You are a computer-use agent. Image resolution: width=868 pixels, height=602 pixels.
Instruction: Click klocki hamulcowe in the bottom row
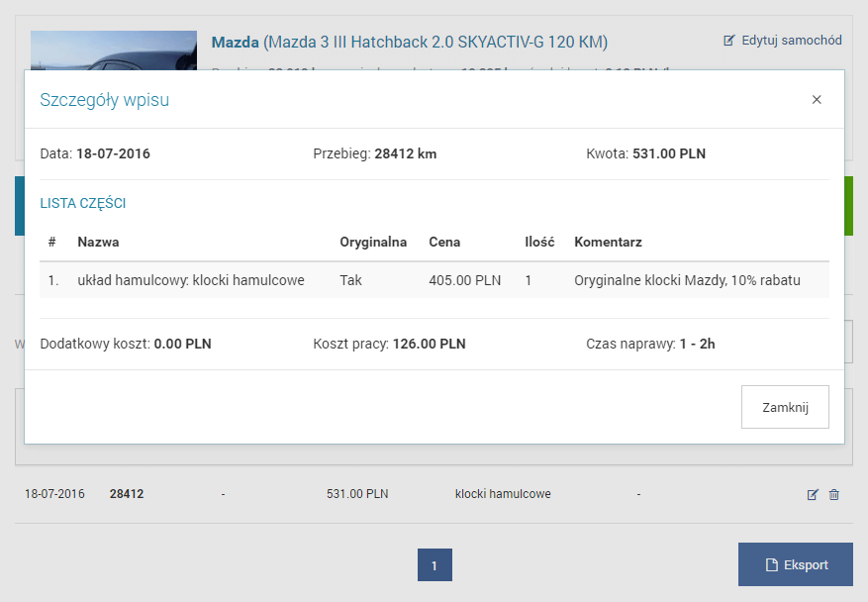point(503,494)
